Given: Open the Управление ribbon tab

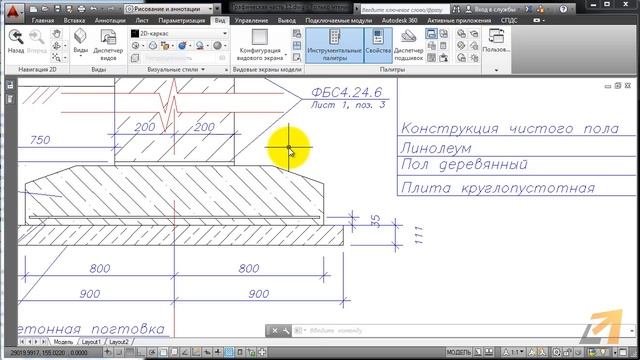Looking at the screenshot, I should pyautogui.click(x=251, y=20).
